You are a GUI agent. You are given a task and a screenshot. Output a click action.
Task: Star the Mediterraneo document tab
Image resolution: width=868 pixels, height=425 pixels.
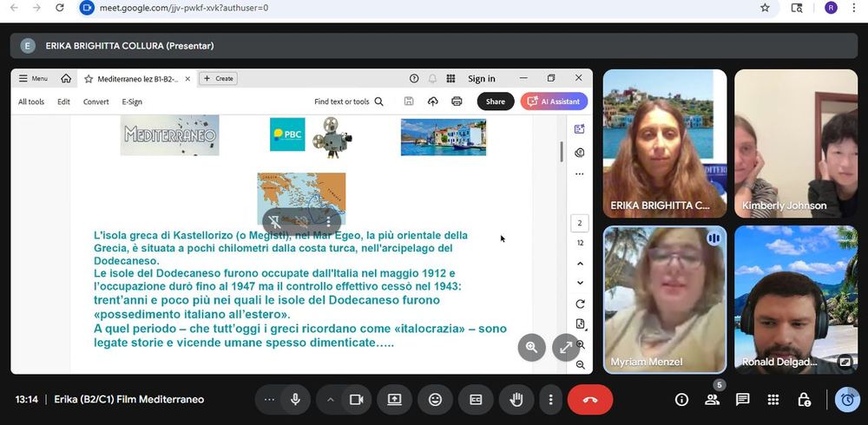pos(89,79)
